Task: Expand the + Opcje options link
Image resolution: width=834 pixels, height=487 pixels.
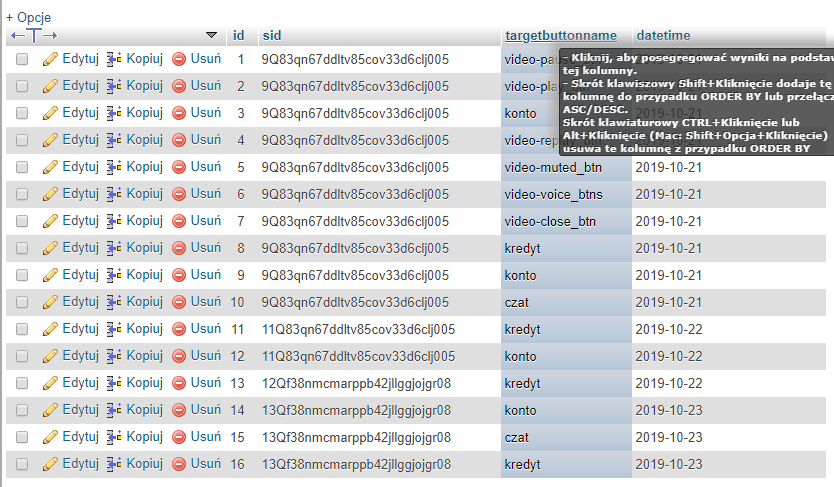Action: click(x=28, y=17)
